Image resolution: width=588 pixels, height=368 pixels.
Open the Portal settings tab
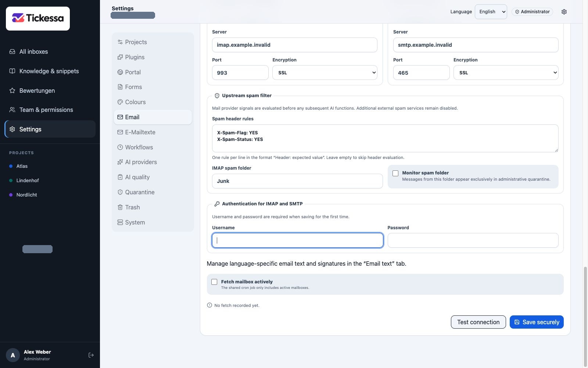[x=153, y=72]
